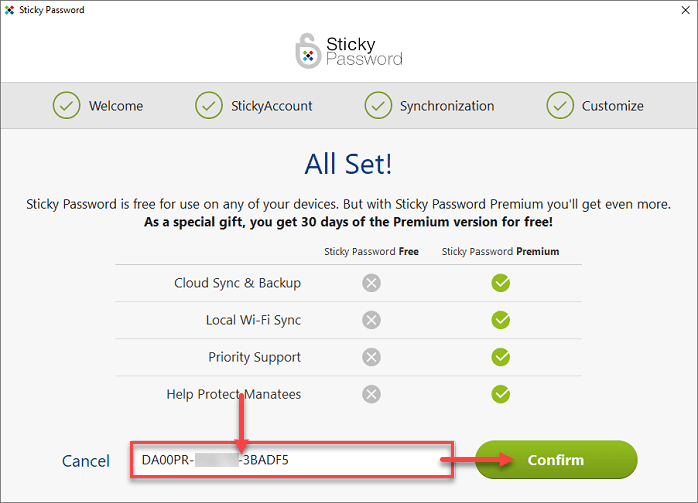
Task: Click the Synchronization step checkmark icon
Action: tap(378, 105)
